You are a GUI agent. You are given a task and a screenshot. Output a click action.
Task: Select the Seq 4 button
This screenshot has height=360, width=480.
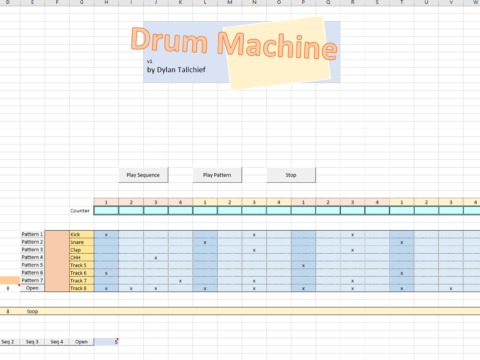57,342
